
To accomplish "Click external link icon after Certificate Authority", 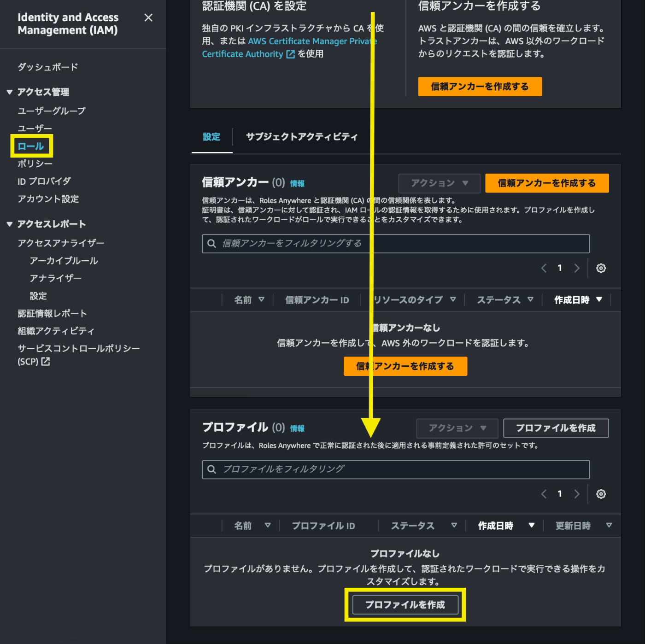I will coord(291,54).
